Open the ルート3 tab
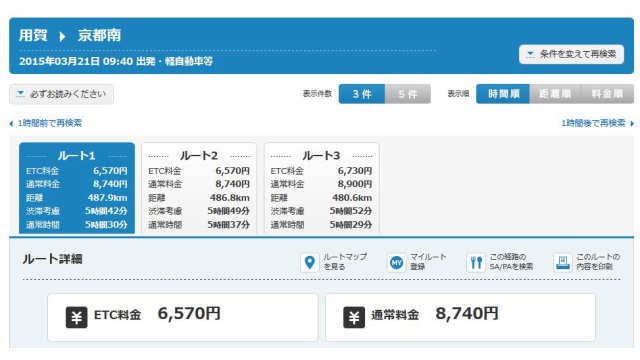Image resolution: width=640 pixels, height=360 pixels. point(322,188)
